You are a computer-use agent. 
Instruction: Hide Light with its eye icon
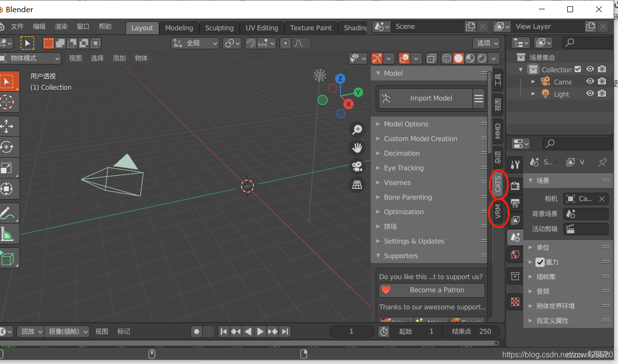tap(590, 94)
